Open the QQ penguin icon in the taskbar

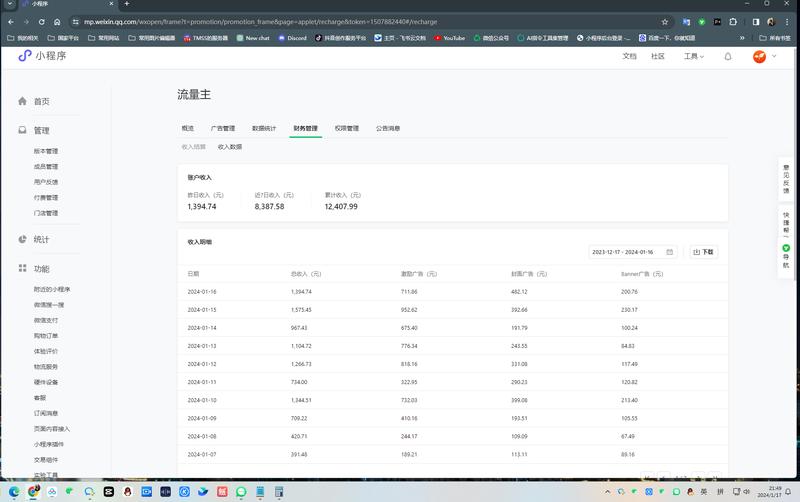pyautogui.click(x=128, y=492)
